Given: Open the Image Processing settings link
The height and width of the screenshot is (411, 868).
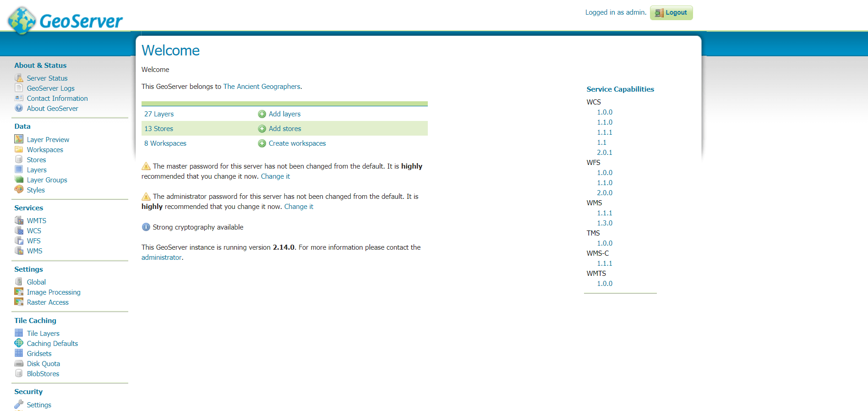Looking at the screenshot, I should [x=54, y=292].
